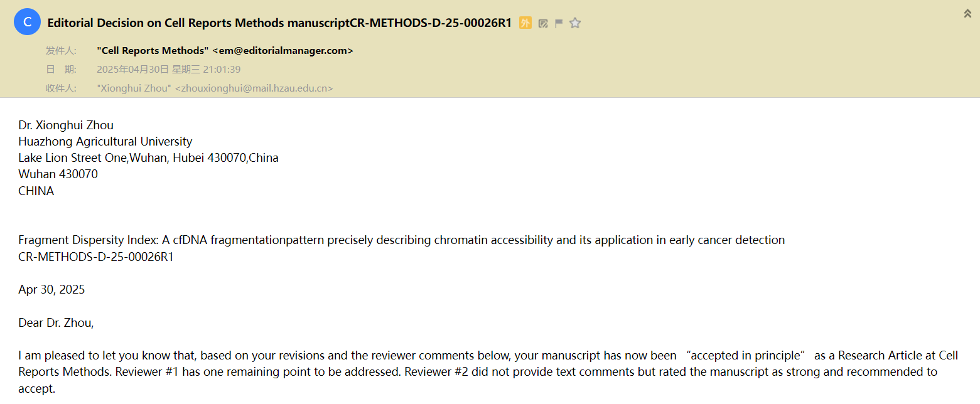Collapse the header using double chevron
The height and width of the screenshot is (404, 980).
(x=967, y=13)
